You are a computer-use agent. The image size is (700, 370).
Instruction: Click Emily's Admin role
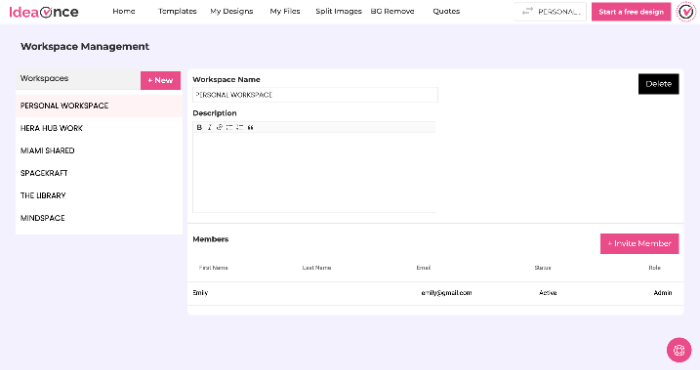[x=663, y=293]
